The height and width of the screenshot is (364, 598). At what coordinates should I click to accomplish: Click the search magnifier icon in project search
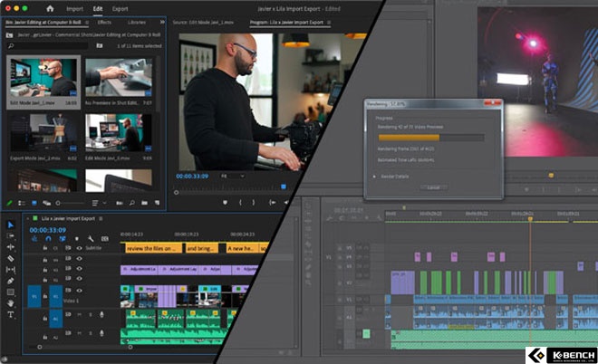pos(9,43)
